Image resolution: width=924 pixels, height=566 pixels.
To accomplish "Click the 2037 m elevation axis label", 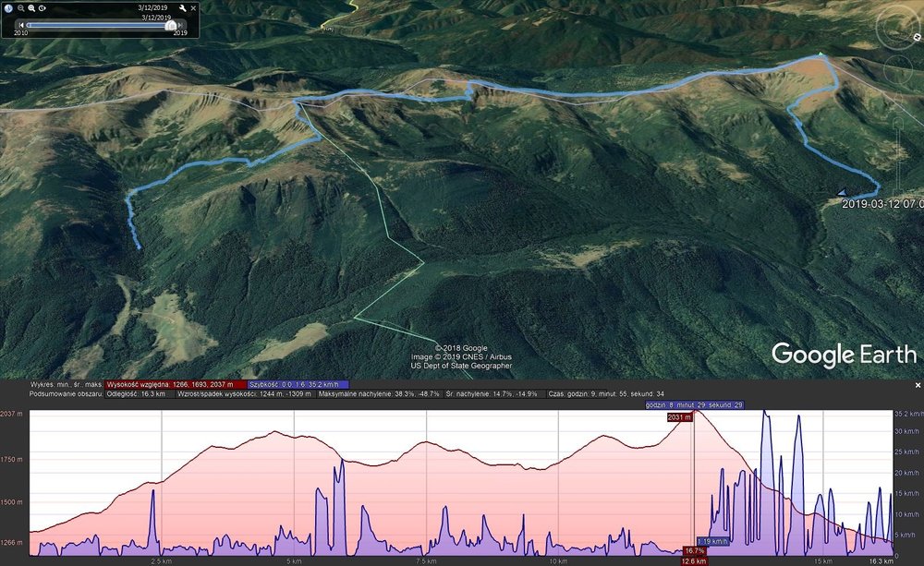I will tap(11, 414).
